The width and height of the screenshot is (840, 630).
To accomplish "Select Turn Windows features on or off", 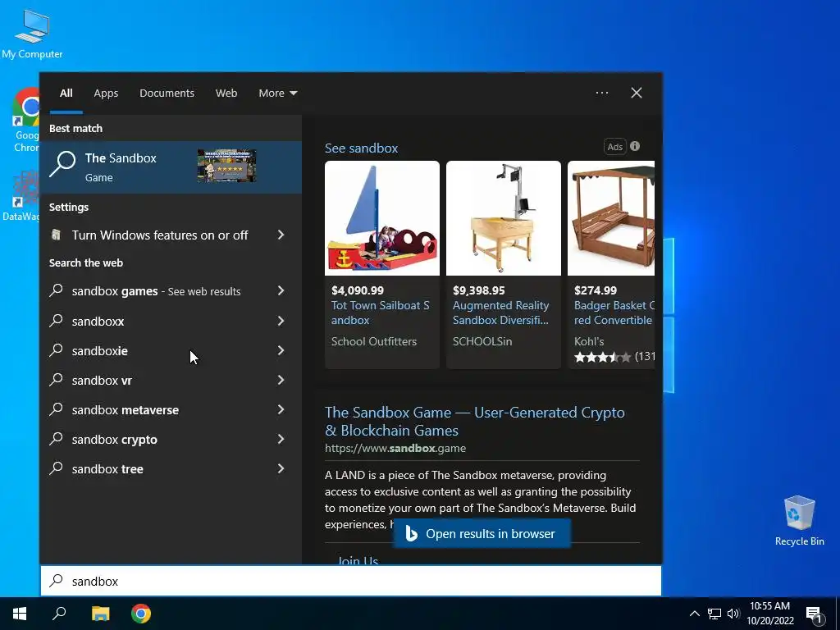I will [x=160, y=235].
